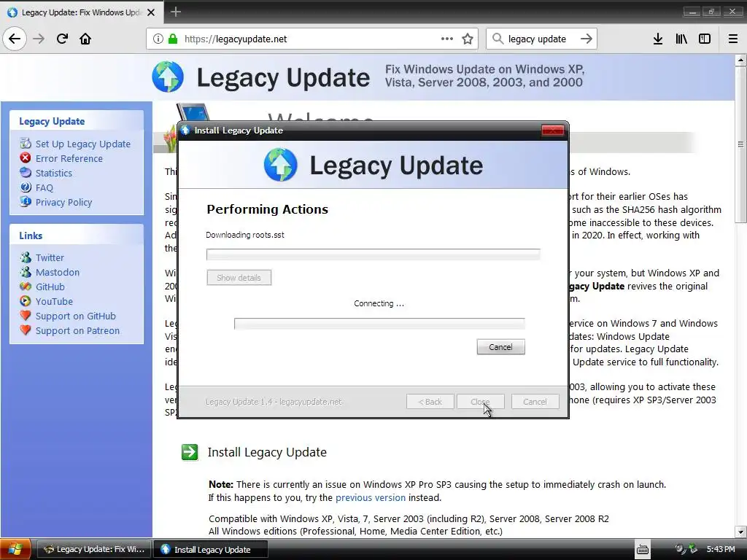
Task: Open the Support on GitHub link
Action: (76, 316)
